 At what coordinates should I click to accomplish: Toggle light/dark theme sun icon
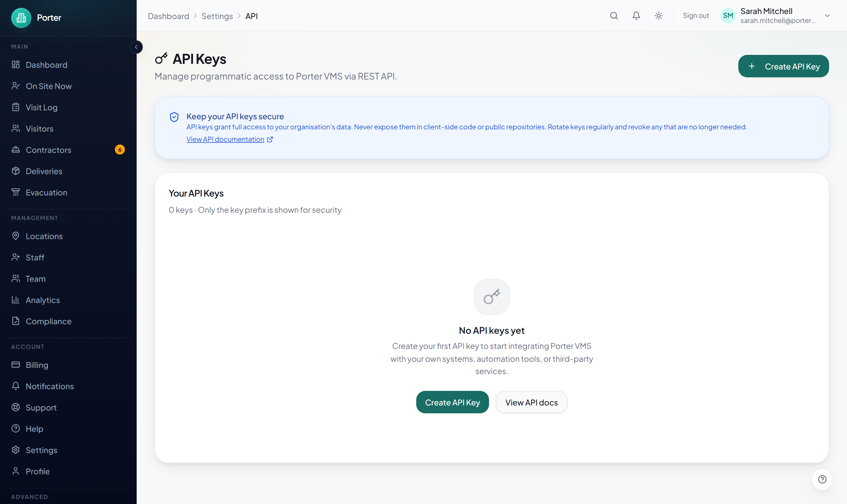coord(658,16)
